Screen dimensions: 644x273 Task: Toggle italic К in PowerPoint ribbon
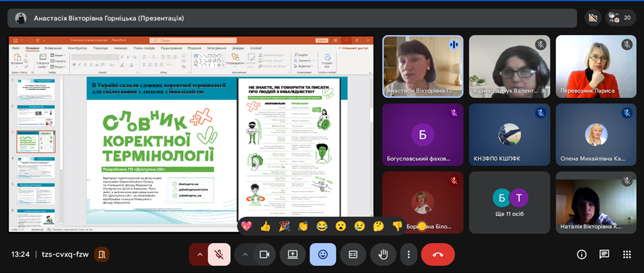[x=80, y=65]
